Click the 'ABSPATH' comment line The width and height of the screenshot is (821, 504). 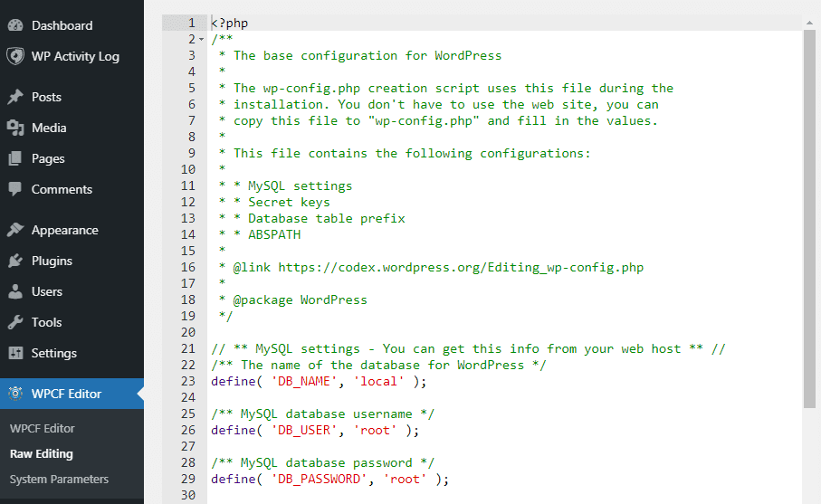point(274,234)
